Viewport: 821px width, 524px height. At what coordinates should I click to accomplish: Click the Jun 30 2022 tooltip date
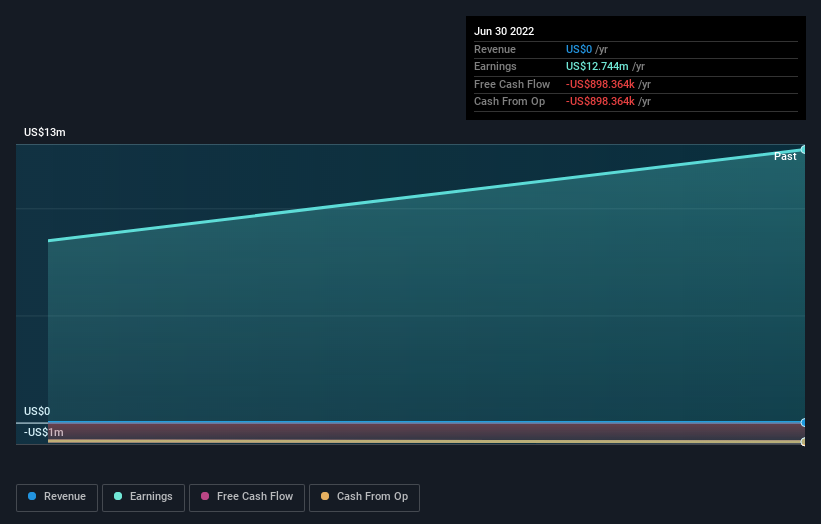(x=504, y=31)
